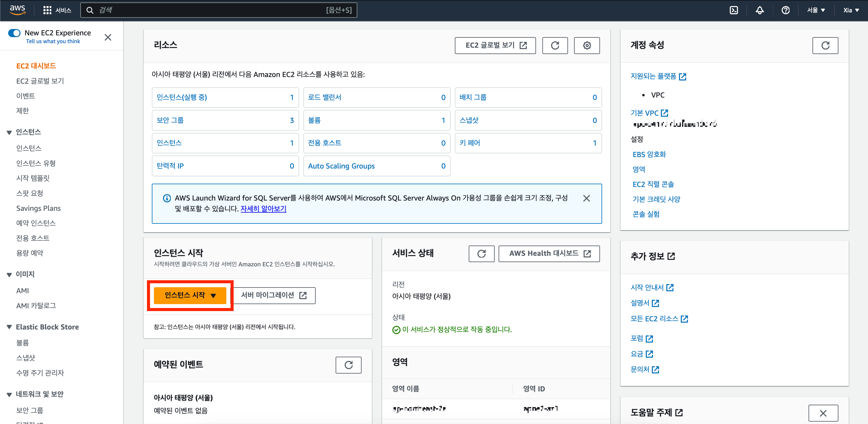868x424 pixels.
Task: Refresh the 리소스 panel
Action: point(555,46)
